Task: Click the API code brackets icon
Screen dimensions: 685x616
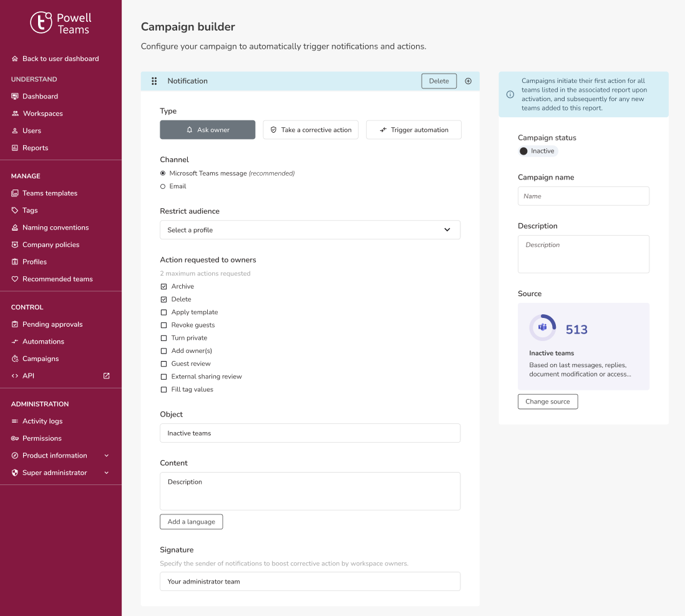Action: 15,376
